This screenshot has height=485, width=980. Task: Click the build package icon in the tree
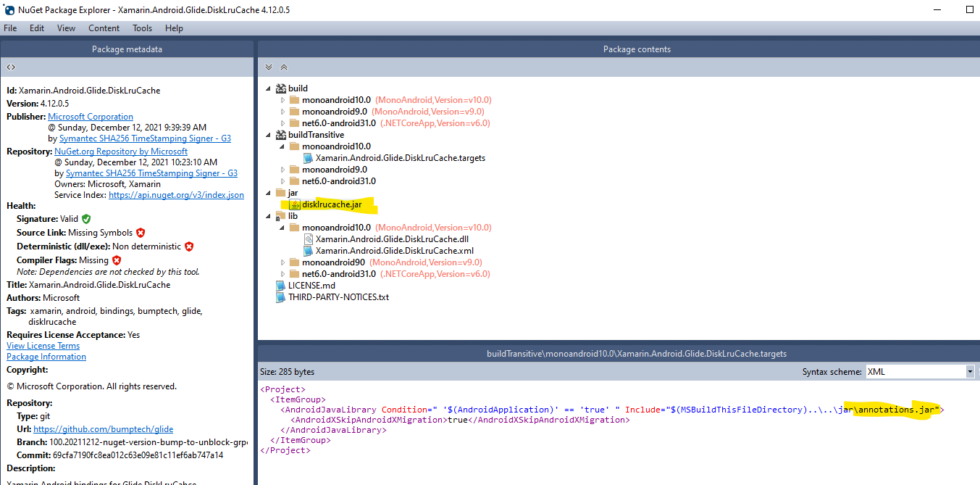point(280,88)
